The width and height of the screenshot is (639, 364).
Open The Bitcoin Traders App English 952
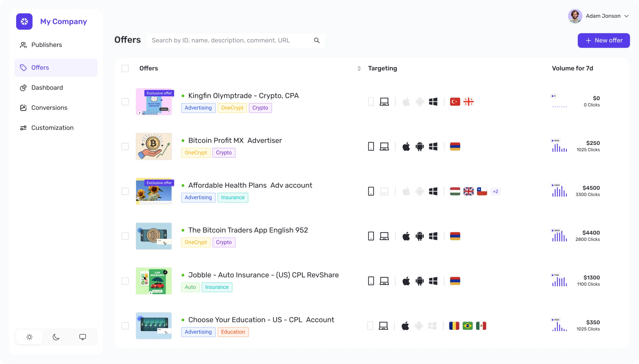coord(248,230)
